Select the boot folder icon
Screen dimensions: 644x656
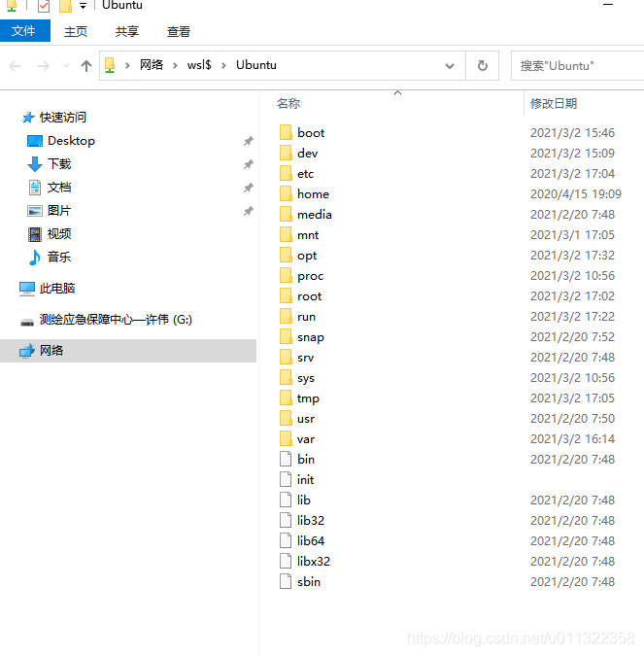click(x=286, y=132)
